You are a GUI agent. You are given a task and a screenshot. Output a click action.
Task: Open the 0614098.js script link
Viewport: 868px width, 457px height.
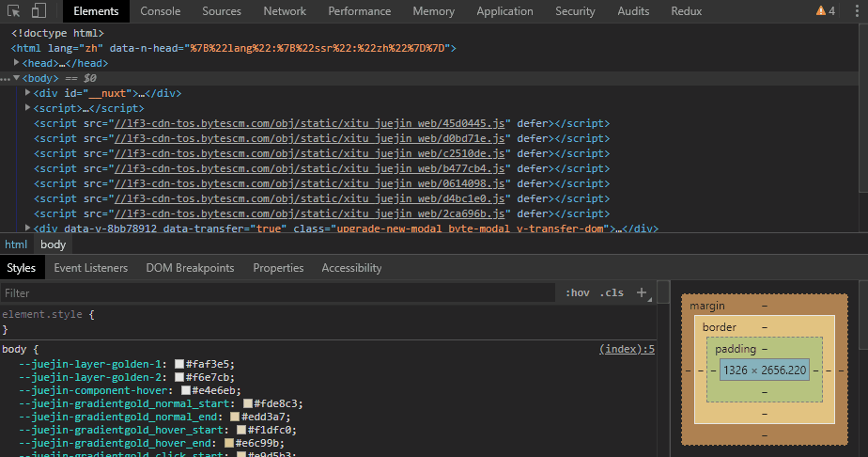click(309, 183)
